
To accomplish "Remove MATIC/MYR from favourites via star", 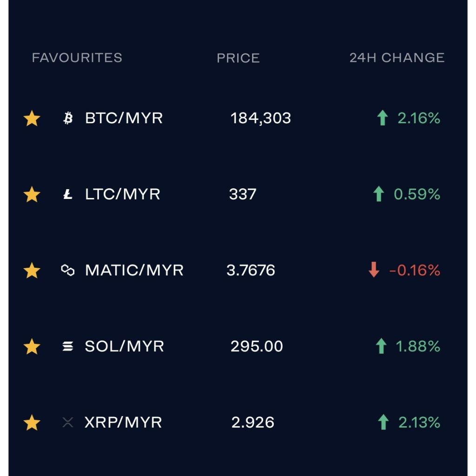I will pyautogui.click(x=32, y=270).
